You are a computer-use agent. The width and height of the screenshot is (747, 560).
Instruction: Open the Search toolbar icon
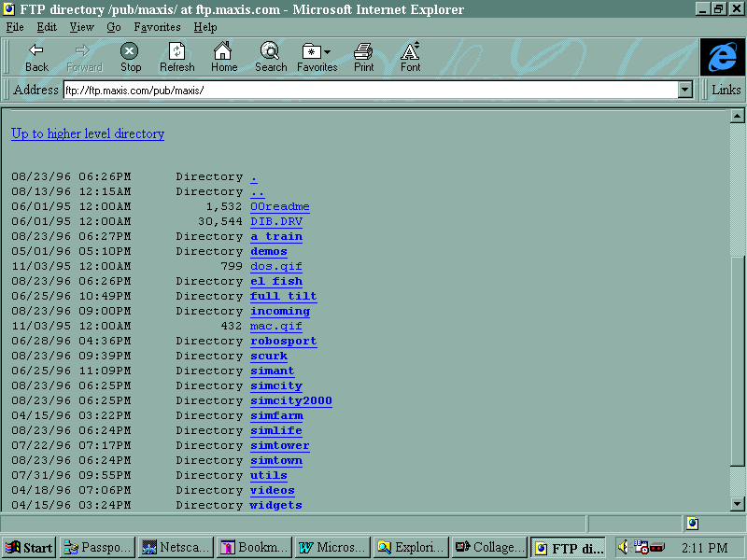[x=271, y=57]
